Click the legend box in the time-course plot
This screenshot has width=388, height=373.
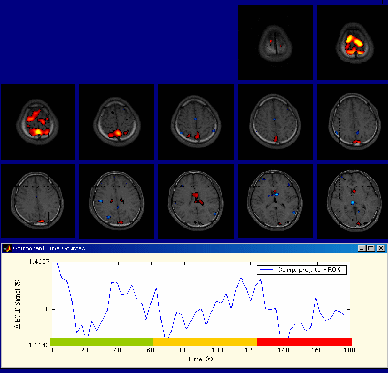pyautogui.click(x=302, y=270)
